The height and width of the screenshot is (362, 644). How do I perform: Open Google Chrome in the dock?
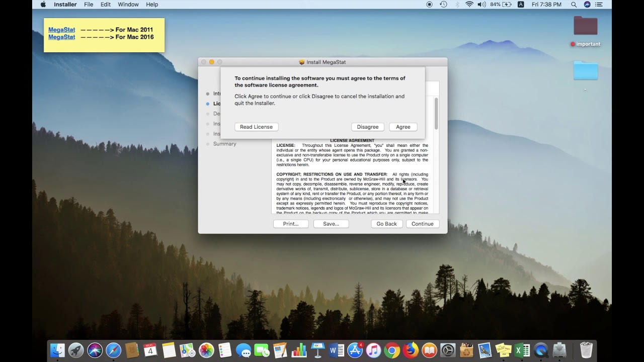coord(392,350)
